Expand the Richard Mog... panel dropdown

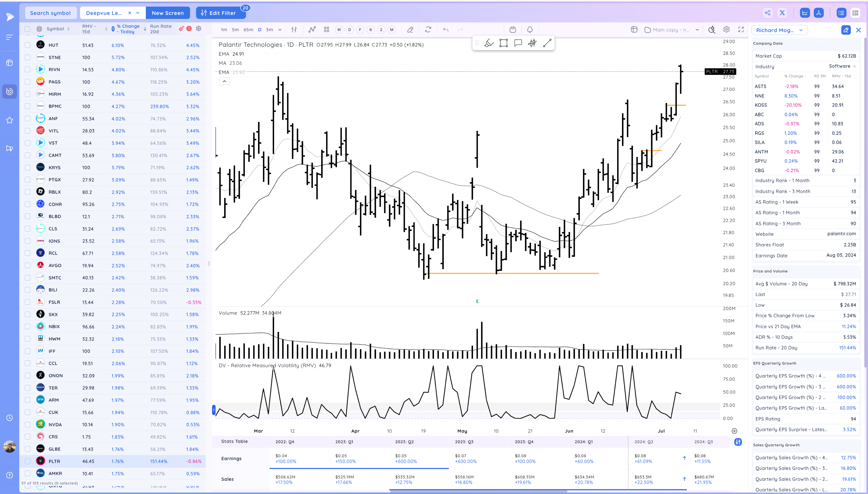click(x=801, y=30)
